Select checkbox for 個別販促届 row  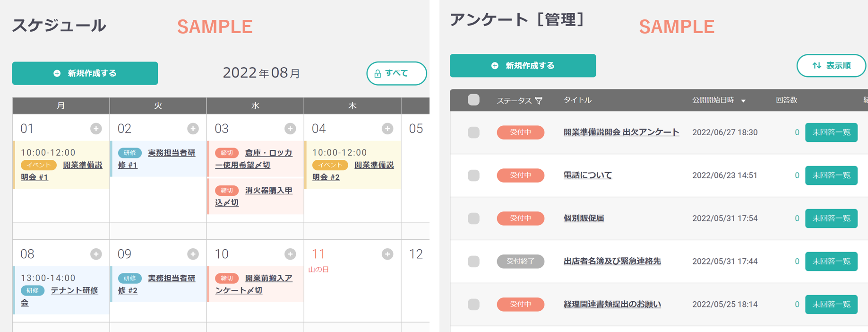(473, 218)
